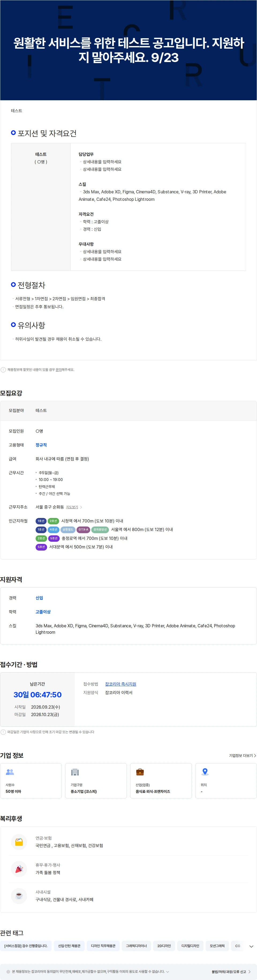
Task: Click the 탄력근무제 working condition
Action: coord(47,487)
